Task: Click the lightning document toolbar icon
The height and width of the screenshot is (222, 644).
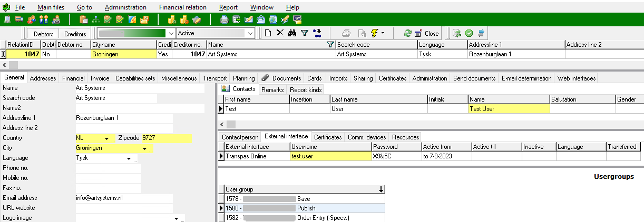Action: (x=132, y=19)
